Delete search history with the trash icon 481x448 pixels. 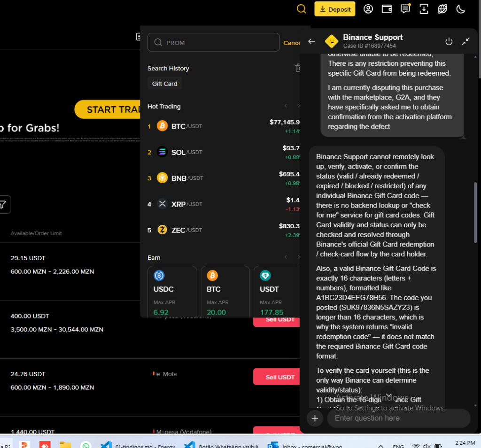[x=297, y=68]
